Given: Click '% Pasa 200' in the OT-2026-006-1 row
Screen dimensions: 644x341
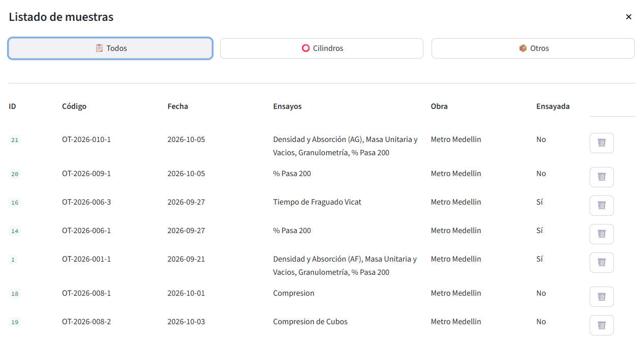Looking at the screenshot, I should point(292,231).
